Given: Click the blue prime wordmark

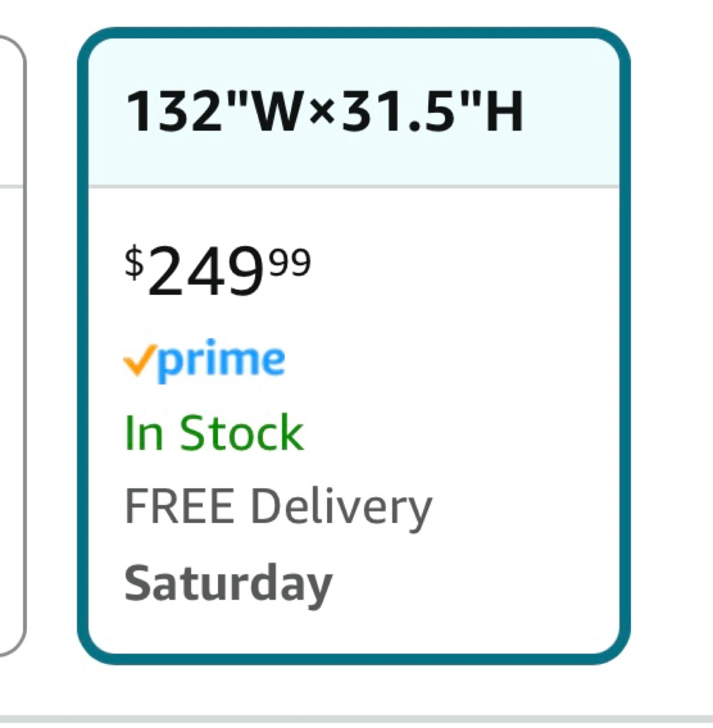Looking at the screenshot, I should 221,360.
